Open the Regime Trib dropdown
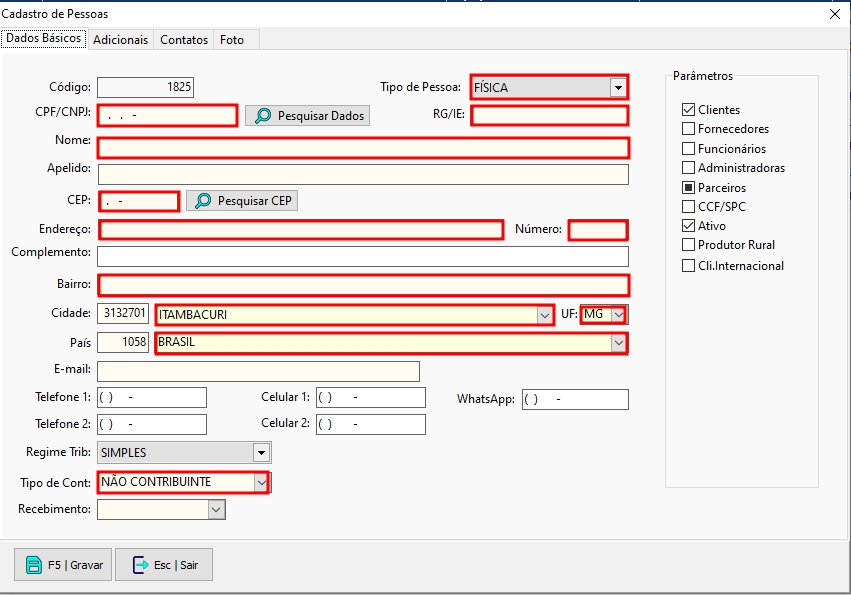The width and height of the screenshot is (851, 595). click(x=260, y=453)
